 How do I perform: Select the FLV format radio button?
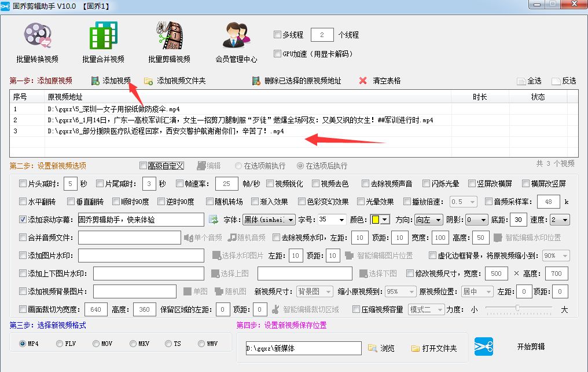59,344
